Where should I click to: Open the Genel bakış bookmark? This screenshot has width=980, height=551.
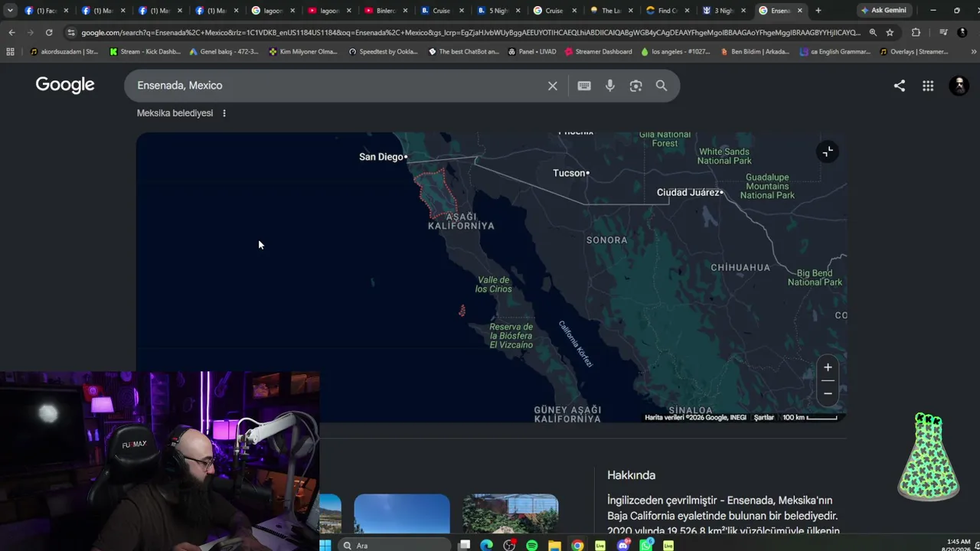click(224, 52)
